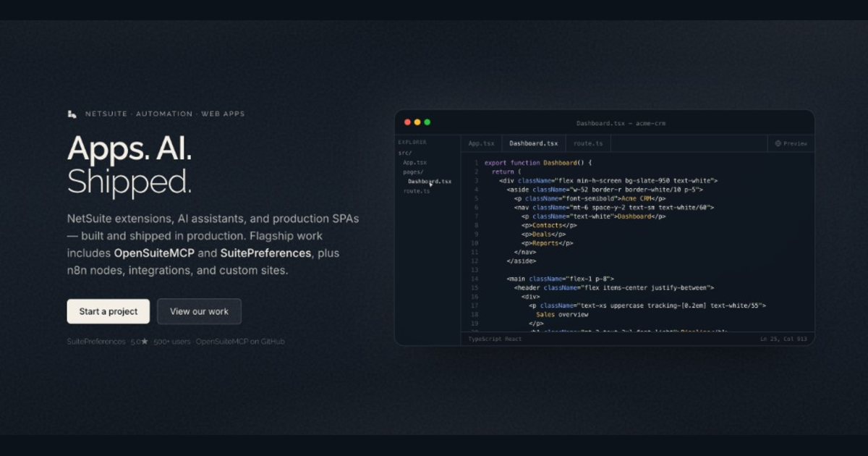This screenshot has width=868, height=456.
Task: Click the green maximize dot of editor window
Action: click(x=427, y=122)
